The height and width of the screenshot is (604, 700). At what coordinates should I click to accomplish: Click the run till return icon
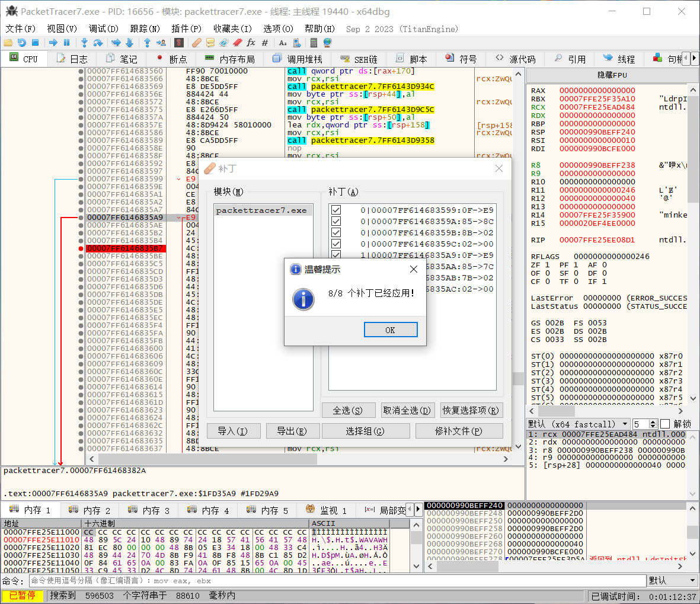coord(148,43)
